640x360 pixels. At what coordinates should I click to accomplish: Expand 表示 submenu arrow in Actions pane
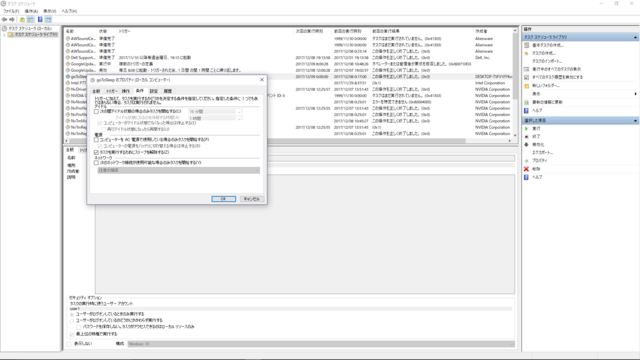pyautogui.click(x=636, y=94)
